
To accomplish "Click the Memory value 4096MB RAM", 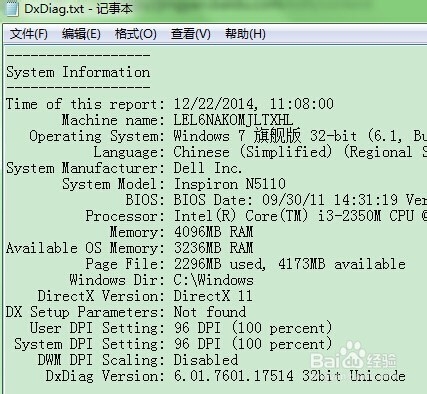I will tap(214, 232).
